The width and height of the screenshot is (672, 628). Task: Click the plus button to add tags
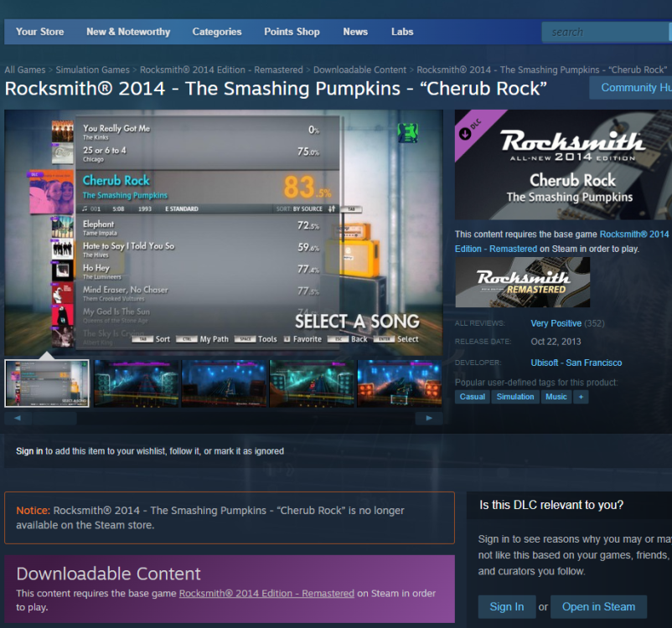tap(581, 397)
